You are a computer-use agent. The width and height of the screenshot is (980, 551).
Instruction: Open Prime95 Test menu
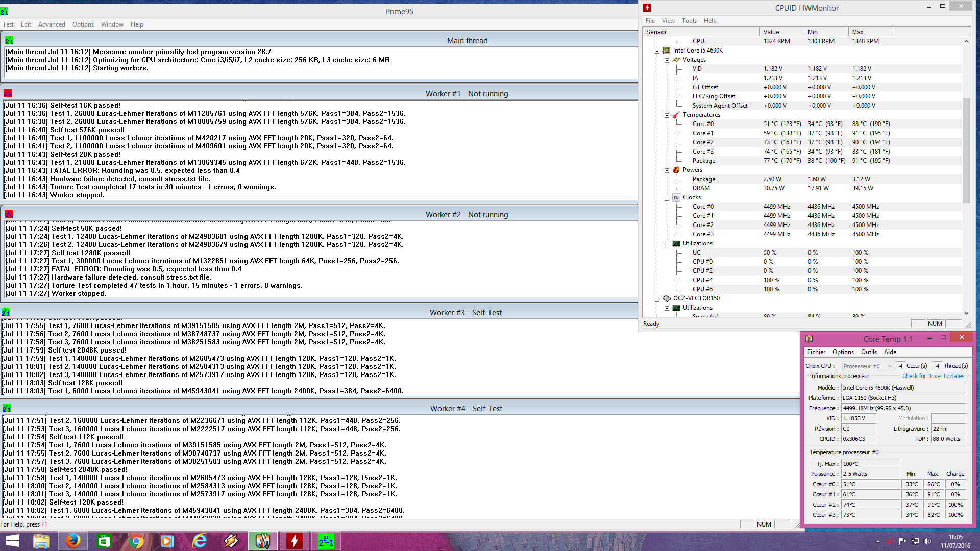coord(8,24)
